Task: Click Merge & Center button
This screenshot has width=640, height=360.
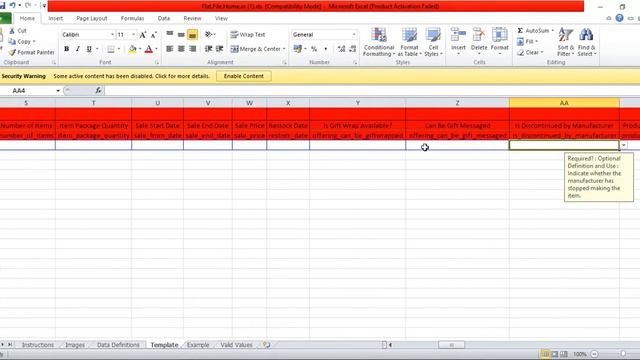Action: (x=255, y=49)
